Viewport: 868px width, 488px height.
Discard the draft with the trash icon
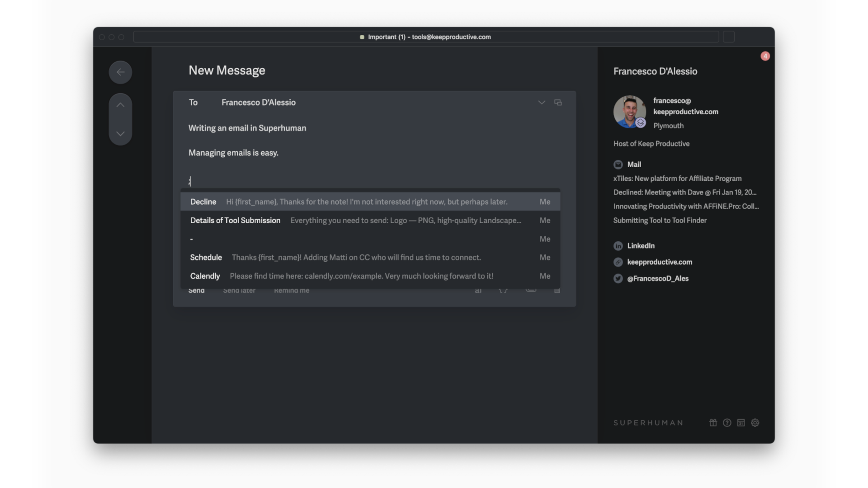557,291
